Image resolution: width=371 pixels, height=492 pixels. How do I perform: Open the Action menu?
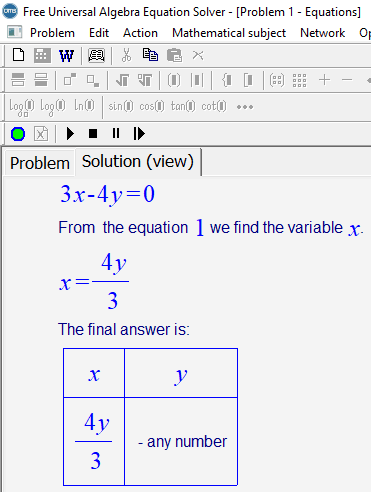click(x=140, y=33)
